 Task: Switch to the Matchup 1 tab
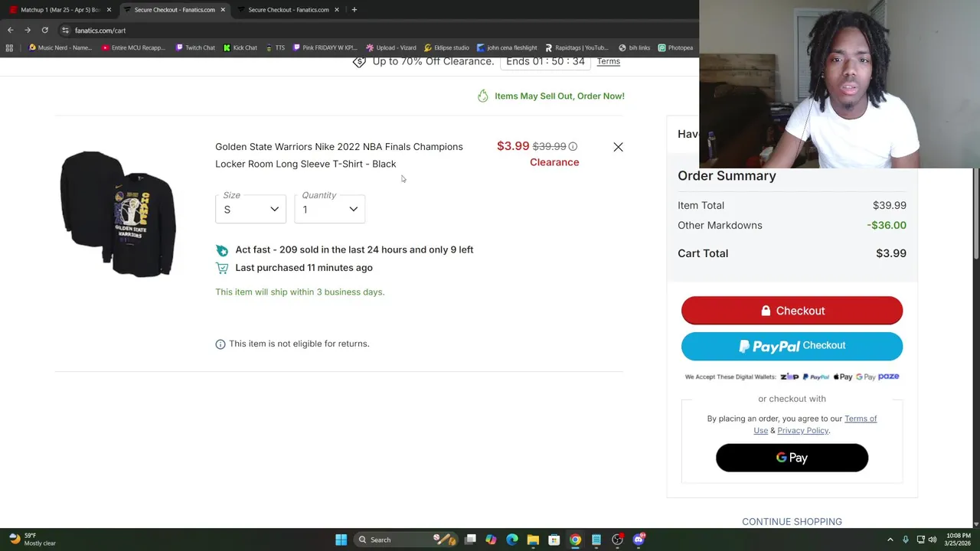(60, 9)
